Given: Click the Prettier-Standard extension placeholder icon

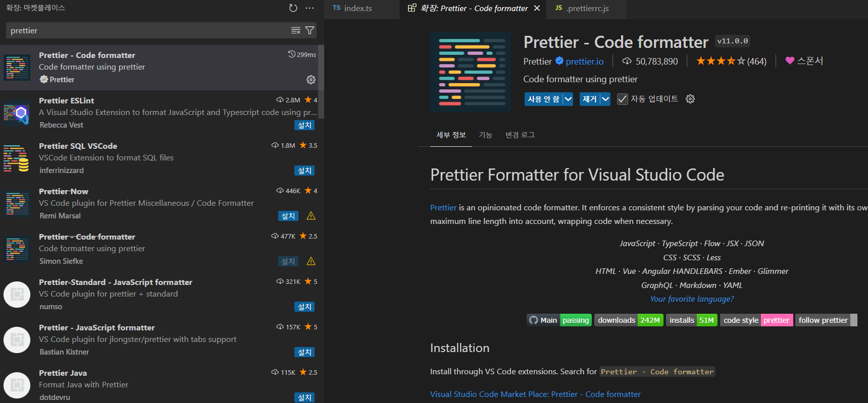Looking at the screenshot, I should coord(17,295).
